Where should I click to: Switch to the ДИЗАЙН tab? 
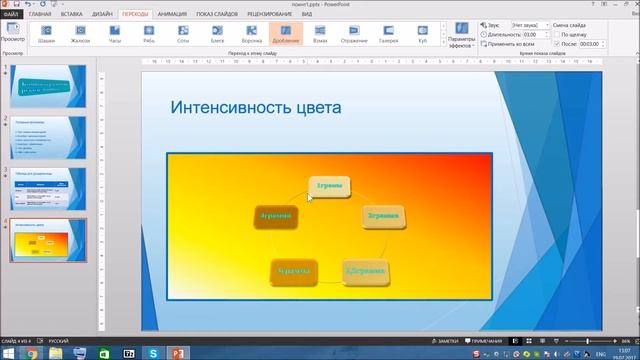(102, 14)
